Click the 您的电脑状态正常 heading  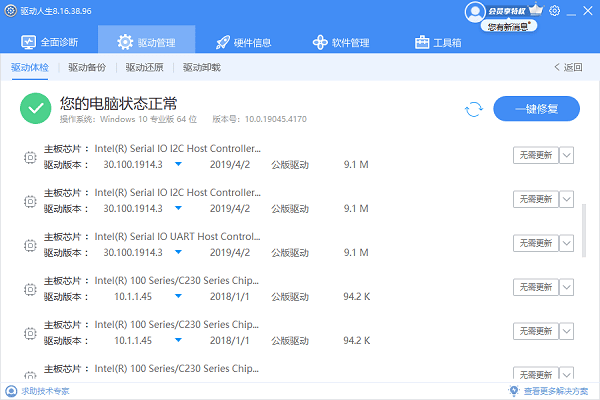coord(118,104)
